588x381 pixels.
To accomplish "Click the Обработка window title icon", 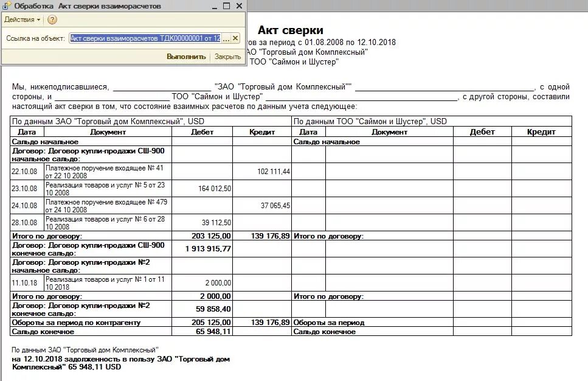I will 6,6.
